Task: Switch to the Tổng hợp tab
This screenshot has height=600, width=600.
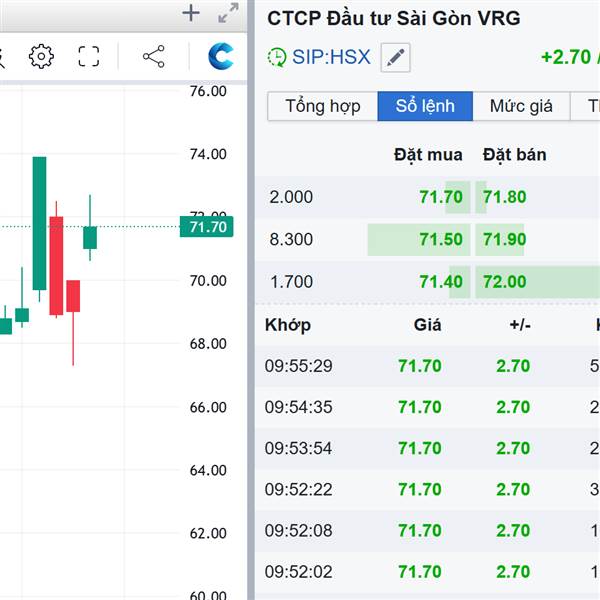Action: [x=323, y=106]
